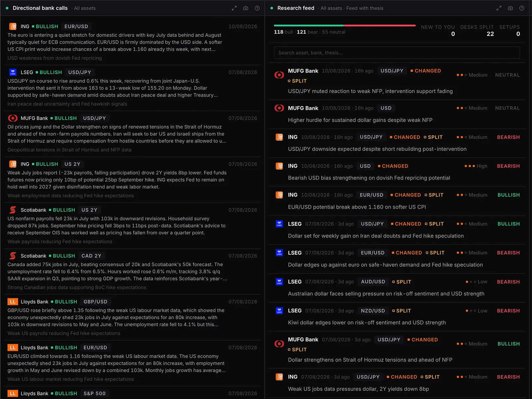Viewport: 532px width, 399px height.
Task: Focus the search asset, bank, thesis field
Action: pos(397,53)
